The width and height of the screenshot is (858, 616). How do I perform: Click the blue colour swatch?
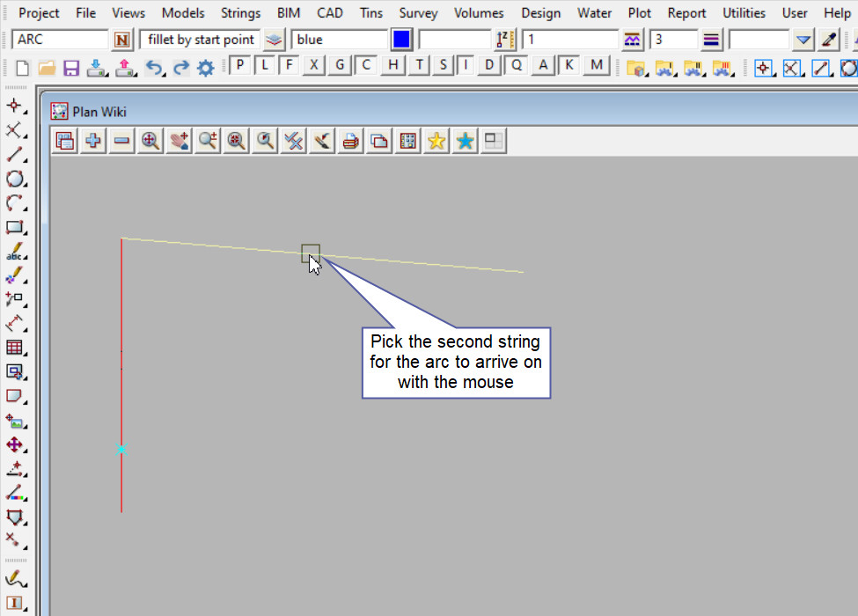click(401, 40)
